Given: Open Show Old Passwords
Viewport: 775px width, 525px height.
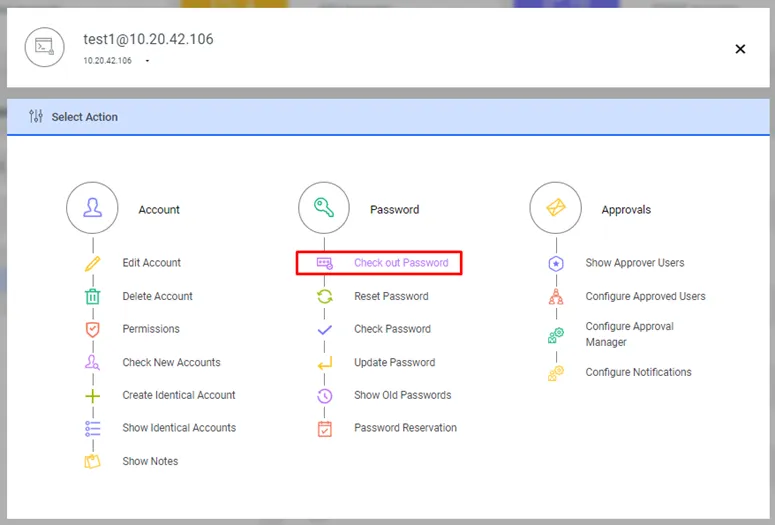Looking at the screenshot, I should (402, 395).
